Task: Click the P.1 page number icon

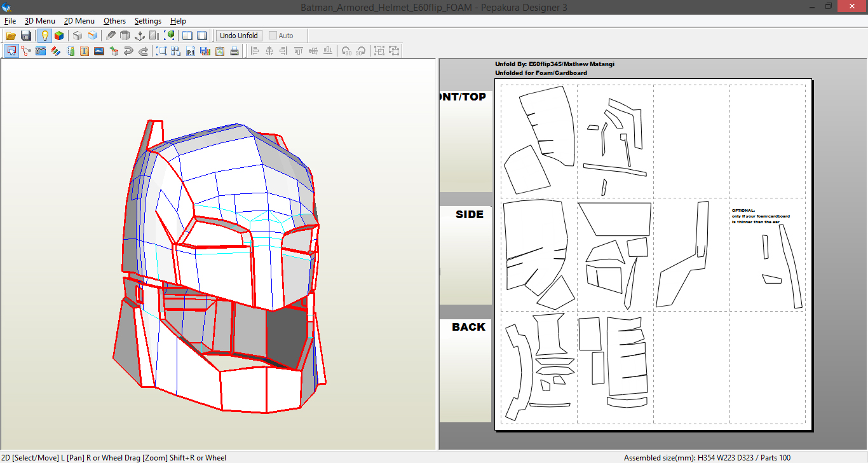Action: click(191, 51)
